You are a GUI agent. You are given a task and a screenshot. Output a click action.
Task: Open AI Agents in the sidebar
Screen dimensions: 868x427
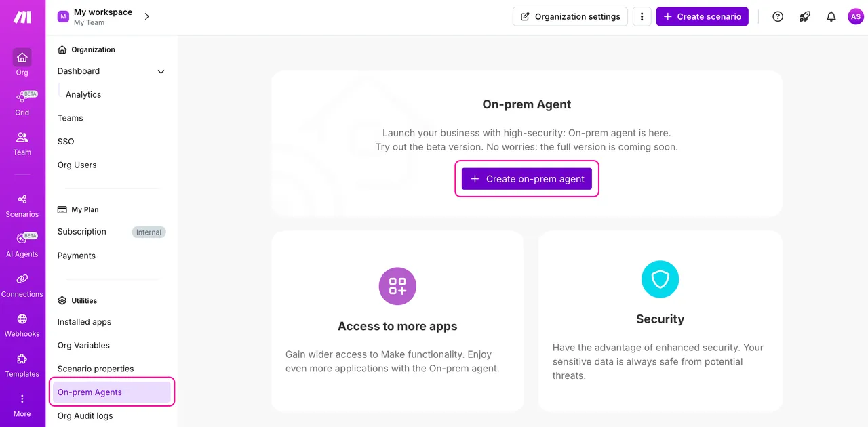[22, 239]
